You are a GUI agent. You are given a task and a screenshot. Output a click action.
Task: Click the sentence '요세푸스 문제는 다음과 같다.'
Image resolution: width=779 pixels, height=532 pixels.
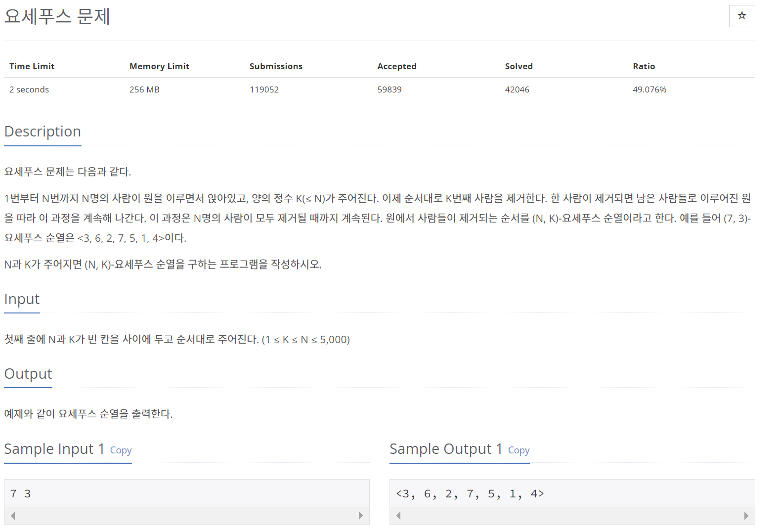click(68, 172)
